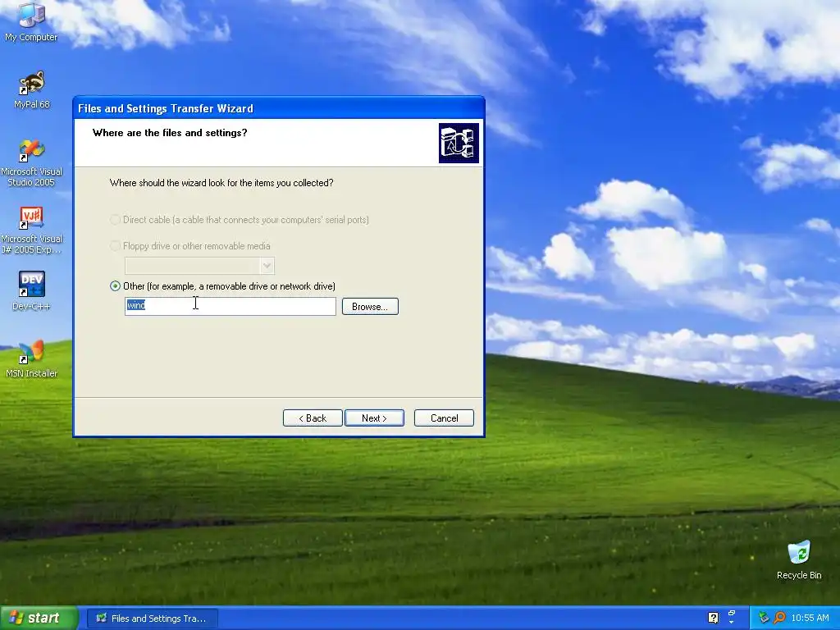The width and height of the screenshot is (840, 630).
Task: Launch the Dev-C++ desktop shortcut
Action: pyautogui.click(x=31, y=290)
